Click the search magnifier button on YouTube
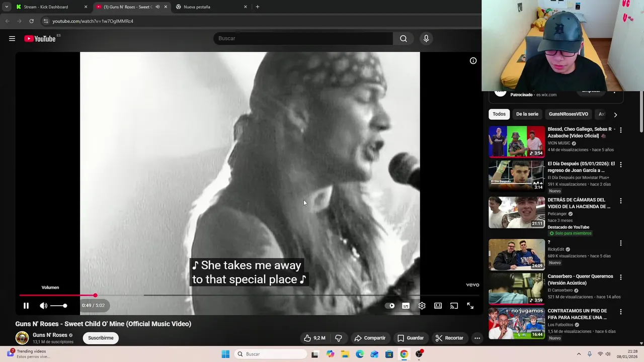The height and width of the screenshot is (362, 644). point(404,39)
